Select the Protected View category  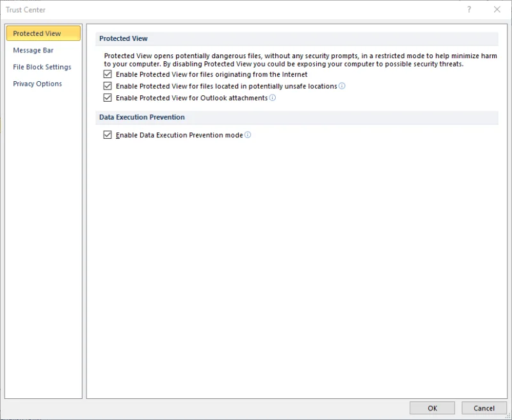tap(44, 33)
